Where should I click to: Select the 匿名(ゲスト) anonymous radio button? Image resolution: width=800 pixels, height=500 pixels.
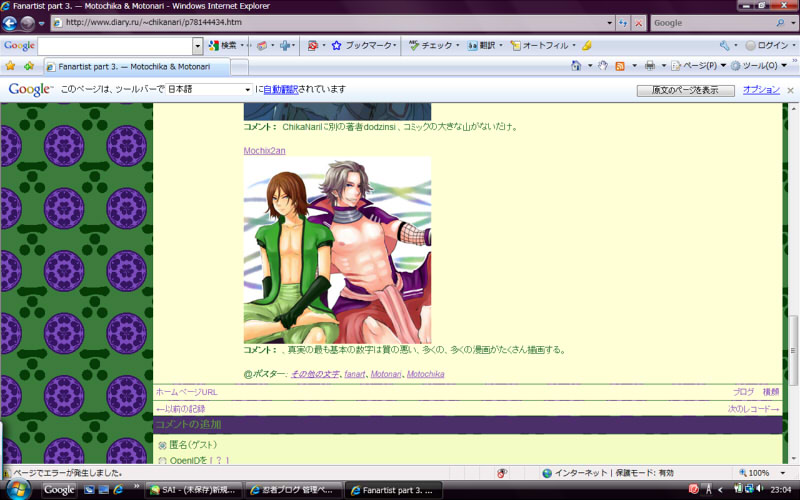(x=162, y=445)
